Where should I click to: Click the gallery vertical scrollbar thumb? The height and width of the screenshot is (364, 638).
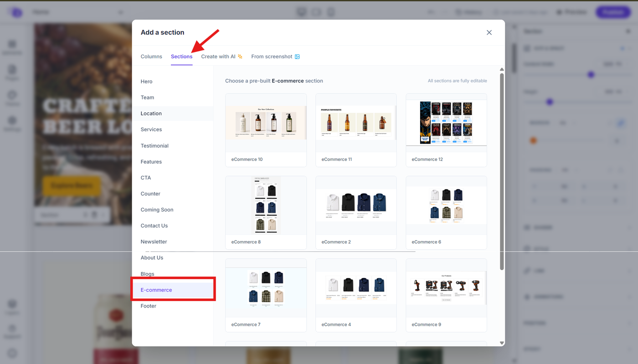[502, 171]
